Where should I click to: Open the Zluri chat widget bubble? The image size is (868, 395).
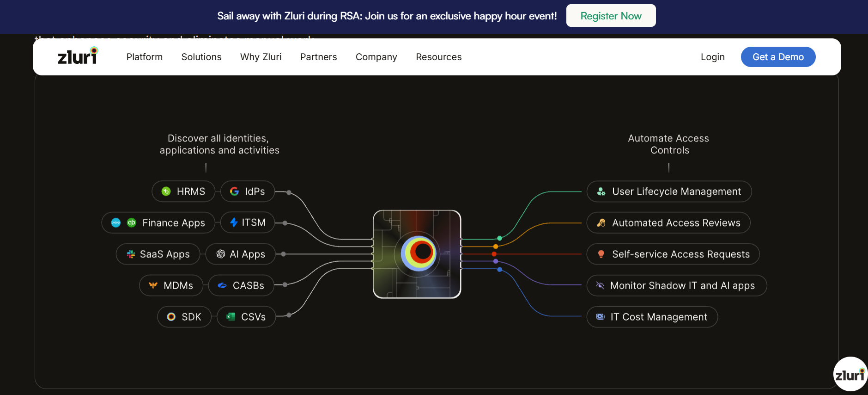[x=850, y=374]
